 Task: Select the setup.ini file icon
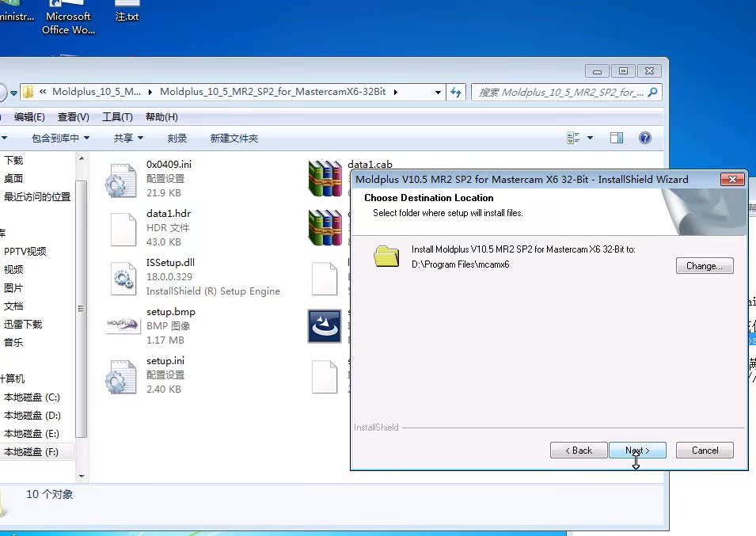click(x=121, y=377)
